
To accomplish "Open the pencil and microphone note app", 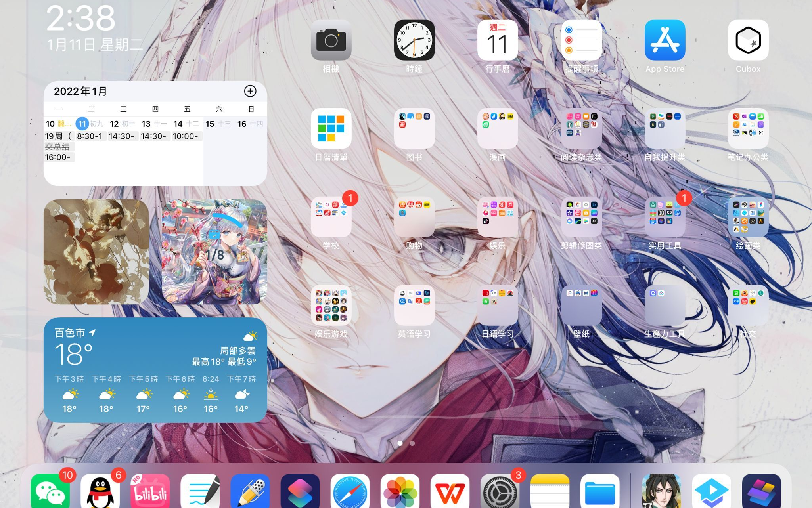I will pos(250,491).
